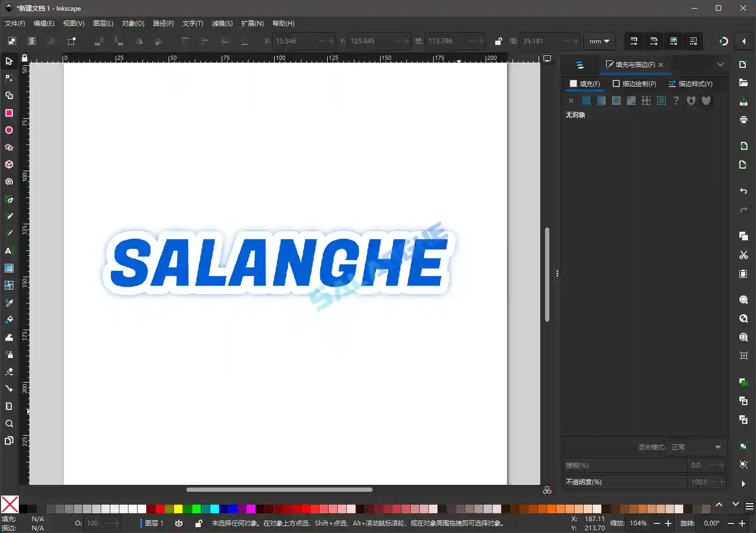Click the vertical canvas scrollbar
This screenshot has height=533, width=756.
547,275
